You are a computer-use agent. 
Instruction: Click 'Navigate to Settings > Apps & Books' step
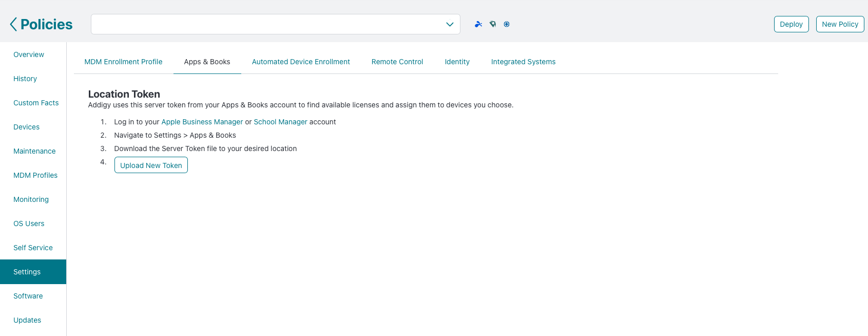175,135
